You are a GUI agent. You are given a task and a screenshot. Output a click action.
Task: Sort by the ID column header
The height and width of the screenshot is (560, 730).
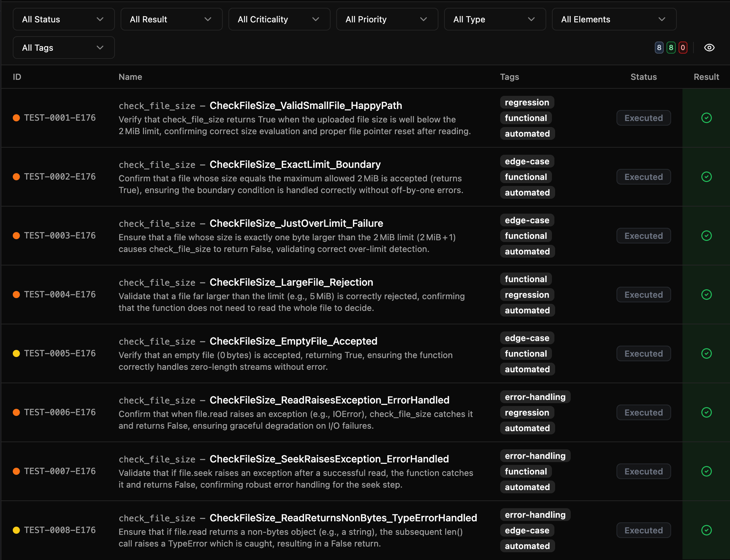(17, 77)
